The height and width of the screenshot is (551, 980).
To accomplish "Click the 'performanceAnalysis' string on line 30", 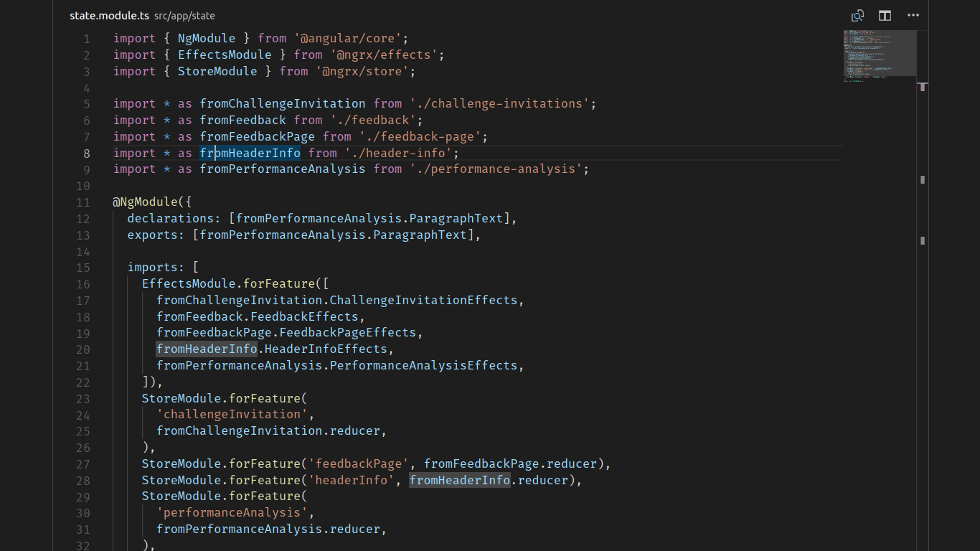I will click(232, 512).
